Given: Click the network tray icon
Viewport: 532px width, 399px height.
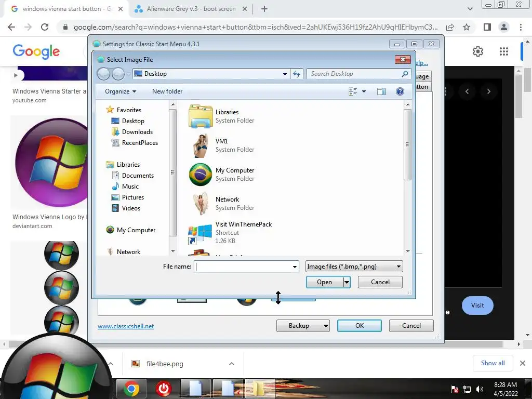Looking at the screenshot, I should (x=467, y=389).
